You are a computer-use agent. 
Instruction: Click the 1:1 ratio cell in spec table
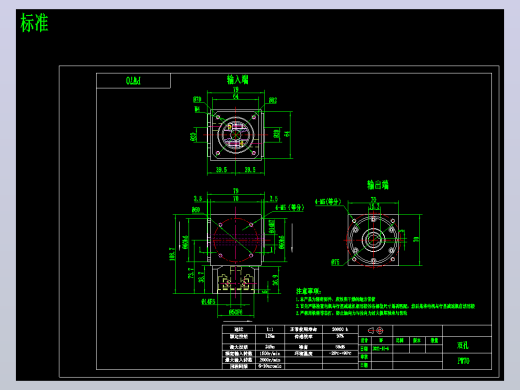270,329
